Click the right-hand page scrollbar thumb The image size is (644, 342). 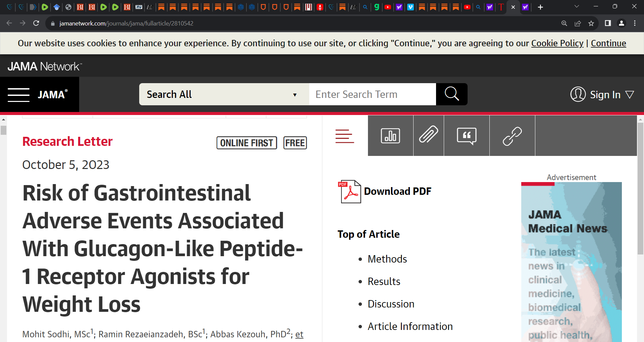(640, 188)
